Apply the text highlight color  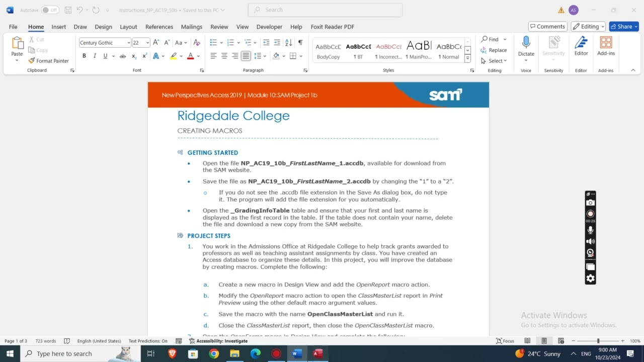click(x=174, y=56)
